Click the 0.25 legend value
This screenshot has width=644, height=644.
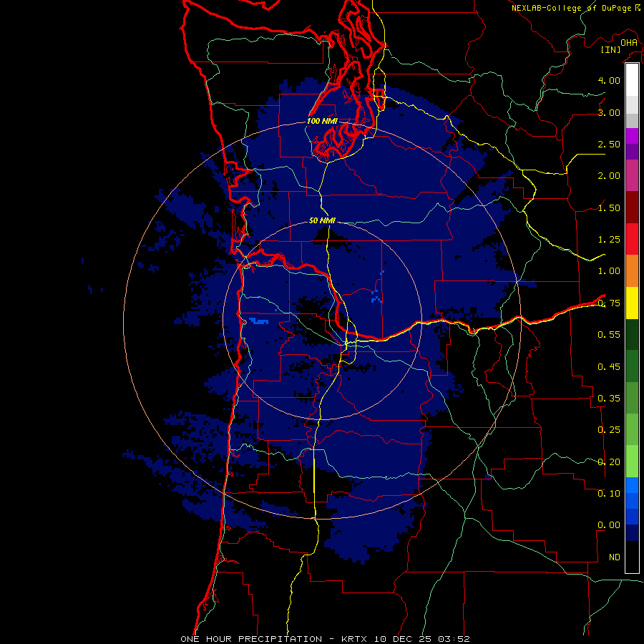[x=609, y=430]
